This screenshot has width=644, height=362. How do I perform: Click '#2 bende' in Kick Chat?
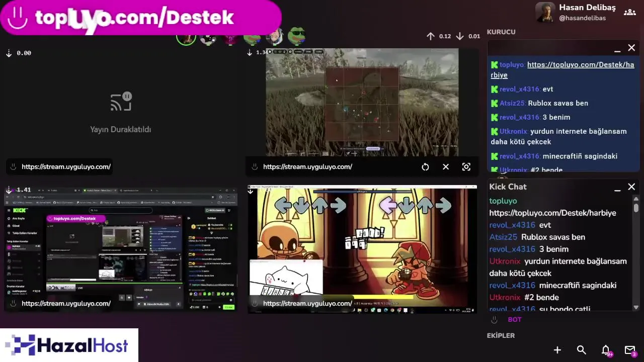click(541, 298)
